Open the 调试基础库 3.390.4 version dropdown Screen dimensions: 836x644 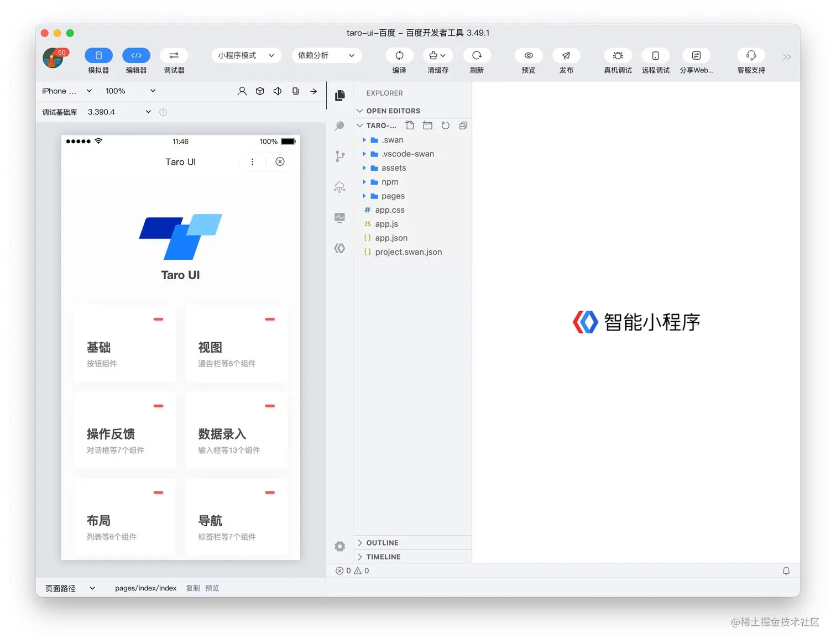point(119,112)
